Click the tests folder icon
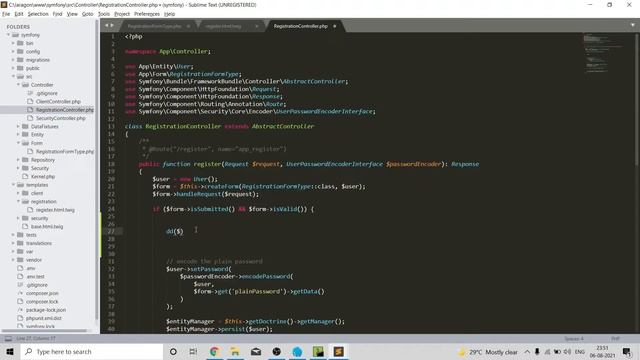This screenshot has width=640, height=360. 20,235
